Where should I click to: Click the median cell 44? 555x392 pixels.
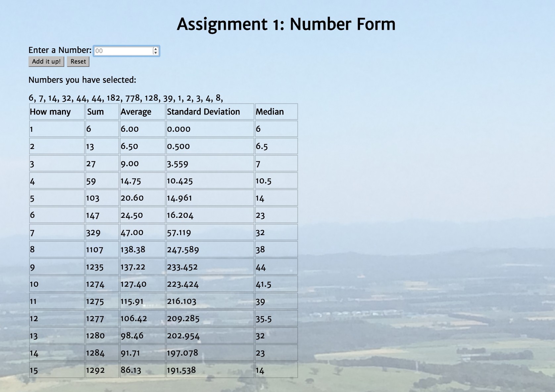click(x=276, y=267)
